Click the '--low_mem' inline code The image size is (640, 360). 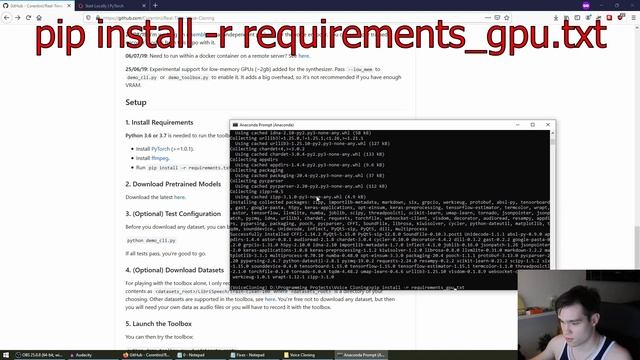pos(360,70)
